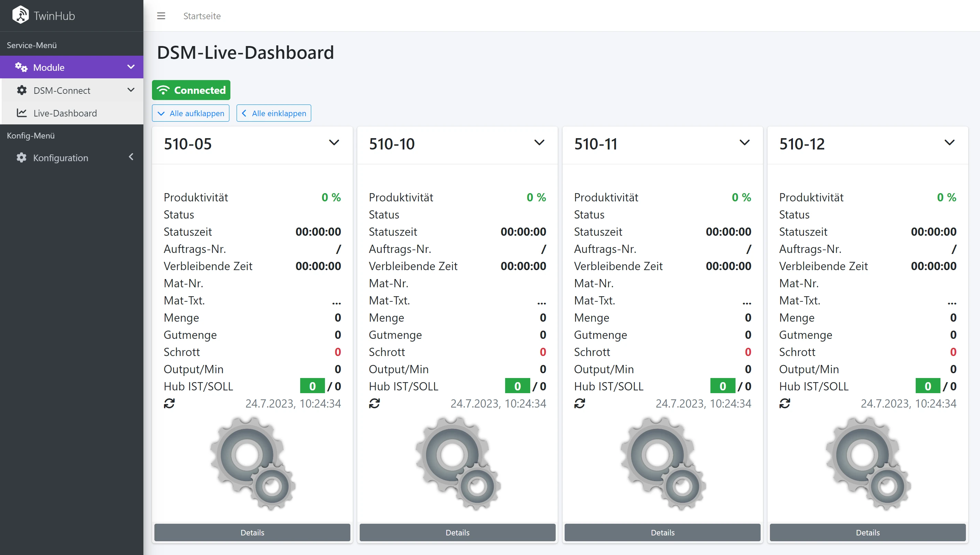Screen dimensions: 980x555
Task: Click the Alle aufklappen button
Action: (190, 113)
